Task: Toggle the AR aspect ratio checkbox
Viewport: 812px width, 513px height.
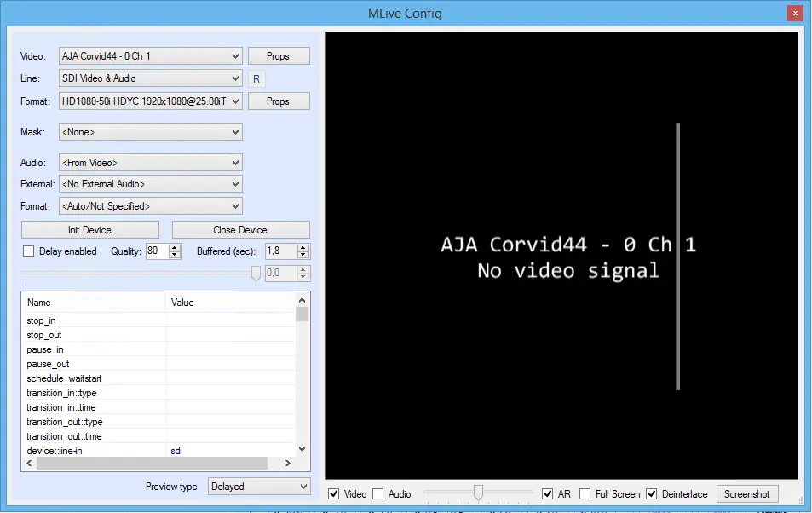Action: pyautogui.click(x=548, y=494)
